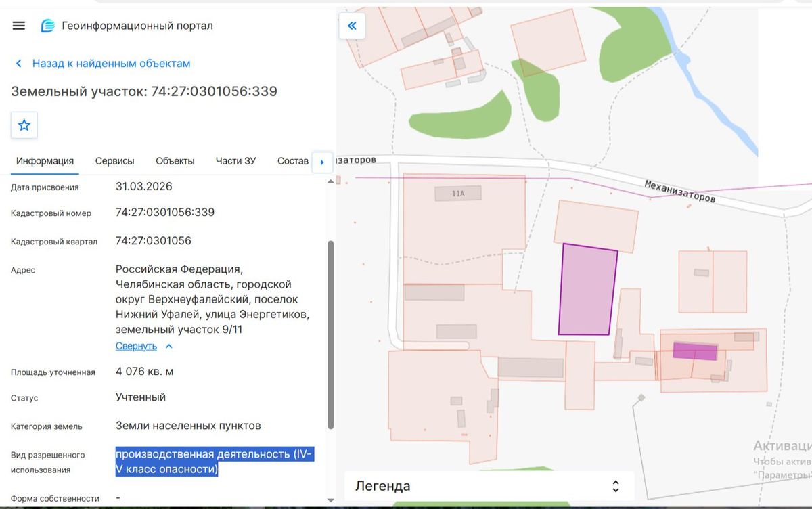Go back via Назад к найденным объектам
The width and height of the screenshot is (812, 509).
click(103, 64)
